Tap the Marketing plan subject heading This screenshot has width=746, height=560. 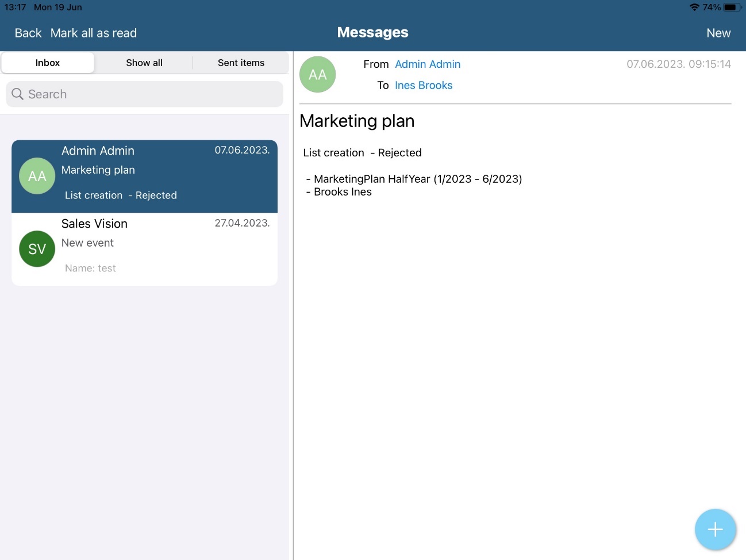357,121
